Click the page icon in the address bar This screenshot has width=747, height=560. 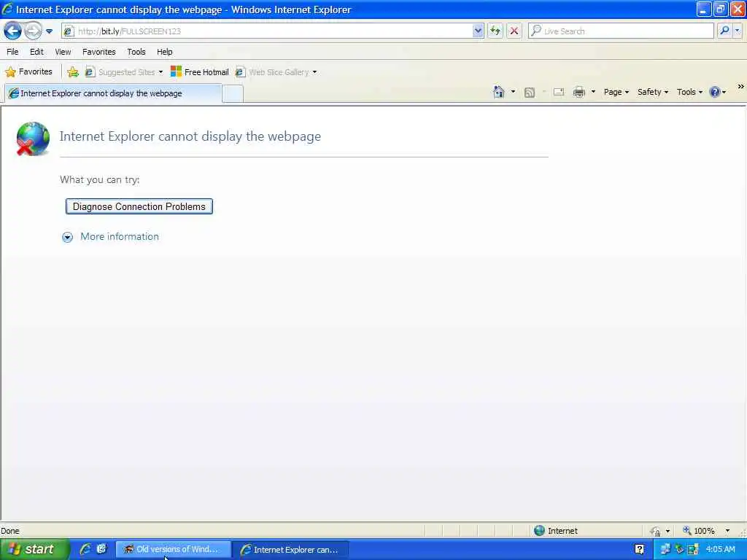pyautogui.click(x=69, y=31)
